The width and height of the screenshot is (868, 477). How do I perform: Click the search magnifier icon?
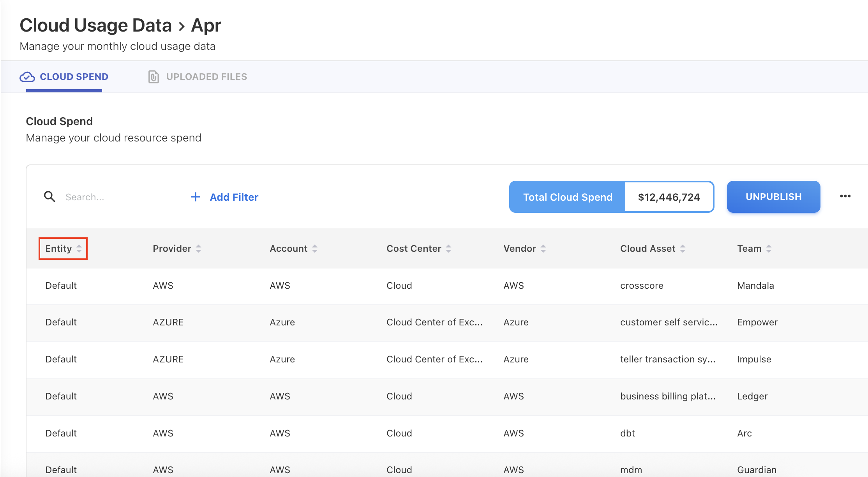pos(49,197)
